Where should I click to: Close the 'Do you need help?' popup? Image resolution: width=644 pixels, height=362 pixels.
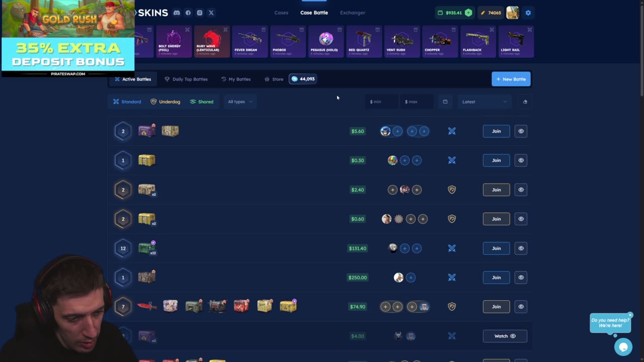pos(630,315)
